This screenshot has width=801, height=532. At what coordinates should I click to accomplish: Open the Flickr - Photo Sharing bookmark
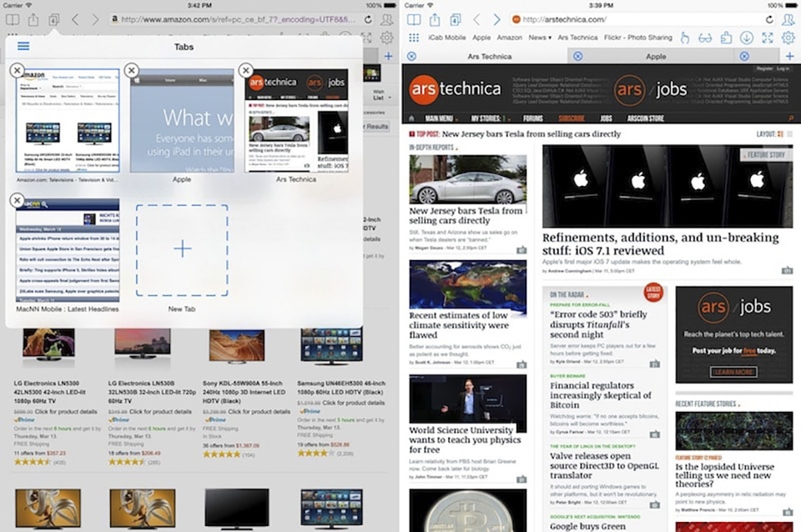click(637, 38)
